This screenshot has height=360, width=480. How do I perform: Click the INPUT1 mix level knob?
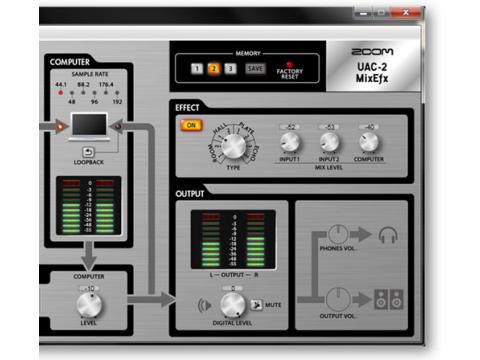[x=290, y=142]
